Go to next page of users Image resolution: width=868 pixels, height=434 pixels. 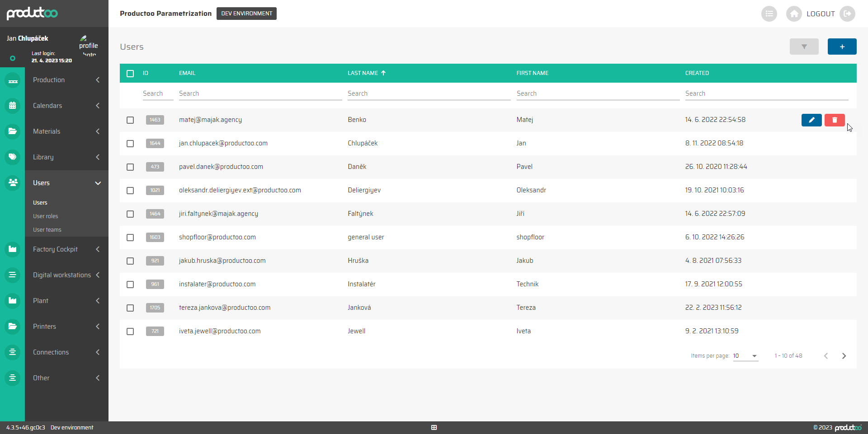pos(844,356)
